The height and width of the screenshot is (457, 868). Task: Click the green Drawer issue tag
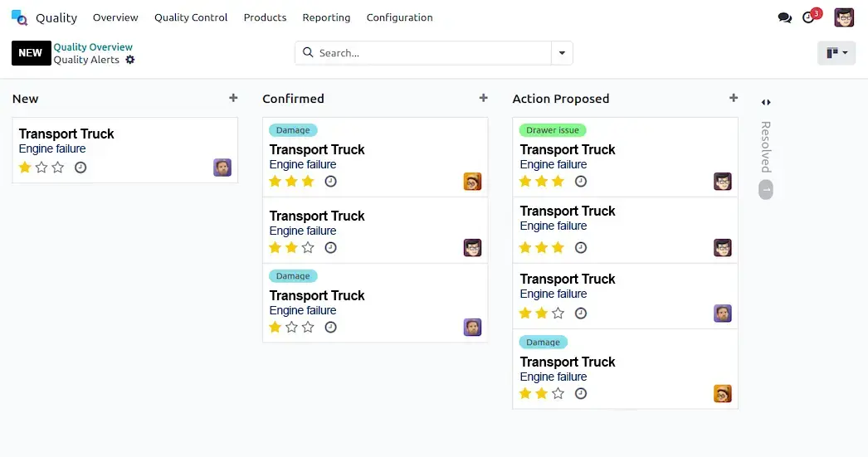553,130
